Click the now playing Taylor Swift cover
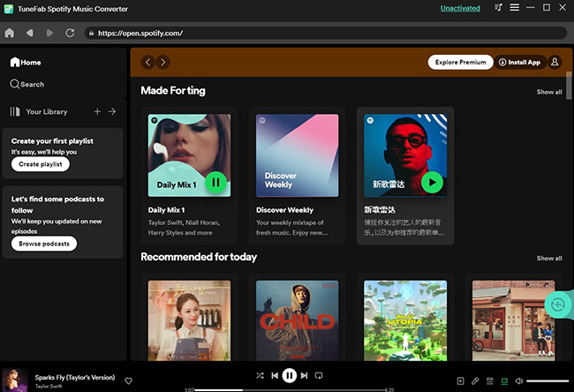This screenshot has width=574, height=392. 15,380
